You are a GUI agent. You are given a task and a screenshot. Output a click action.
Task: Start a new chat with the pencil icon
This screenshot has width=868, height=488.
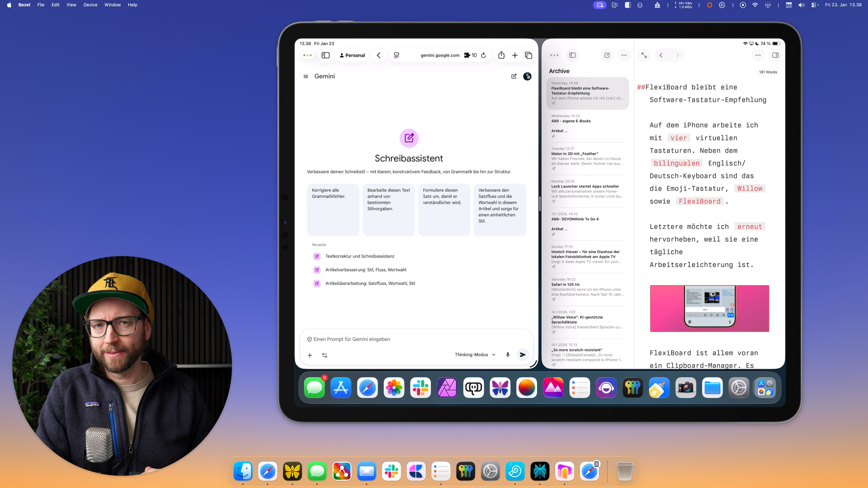514,76
